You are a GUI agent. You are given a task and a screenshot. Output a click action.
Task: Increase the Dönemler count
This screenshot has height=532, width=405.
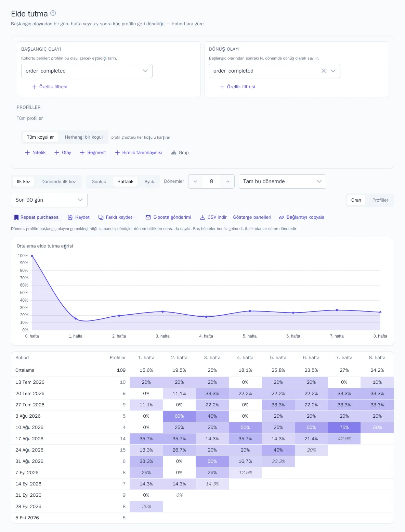click(228, 181)
